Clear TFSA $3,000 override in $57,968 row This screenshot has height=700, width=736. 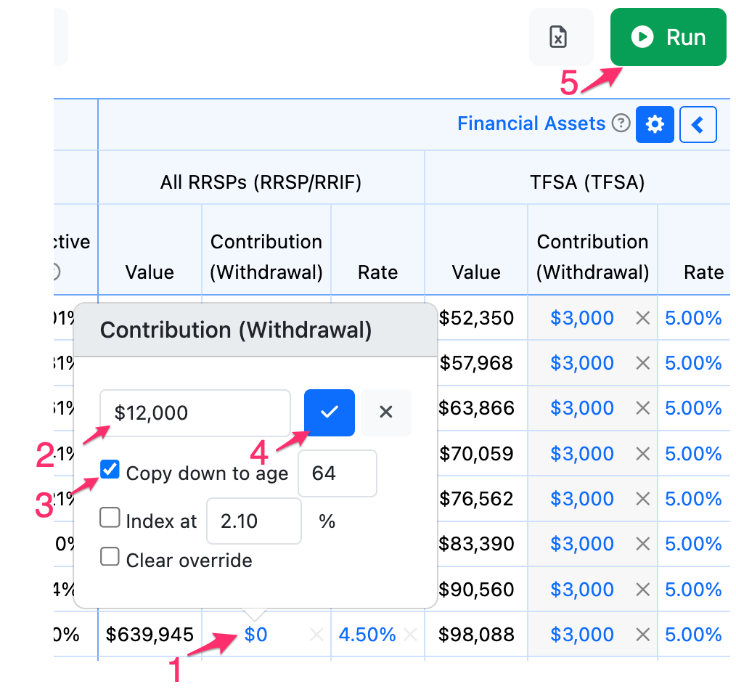coord(642,363)
